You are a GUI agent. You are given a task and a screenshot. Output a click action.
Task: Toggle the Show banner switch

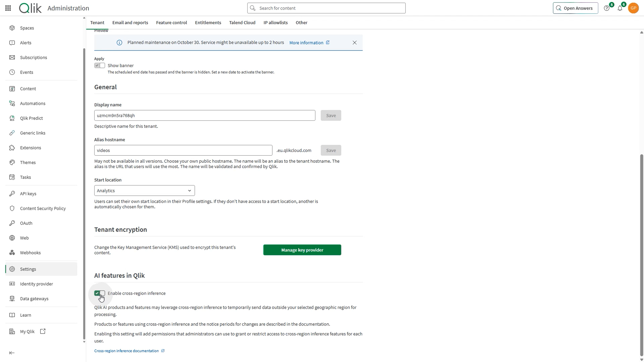[100, 66]
